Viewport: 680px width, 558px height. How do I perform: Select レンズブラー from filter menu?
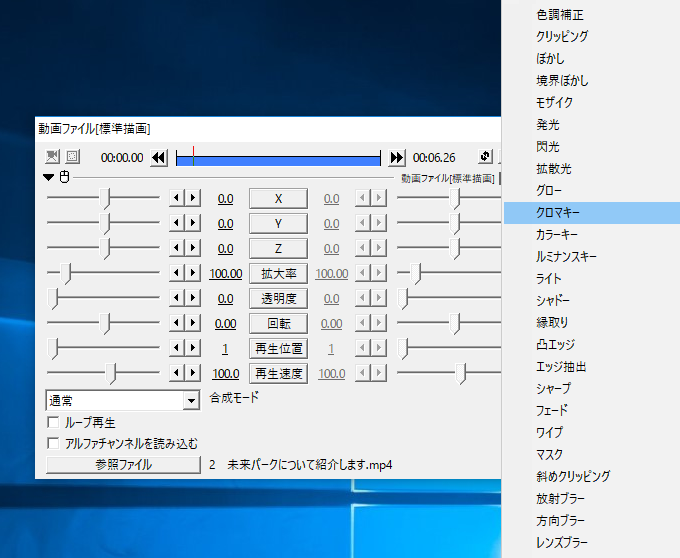[590, 542]
